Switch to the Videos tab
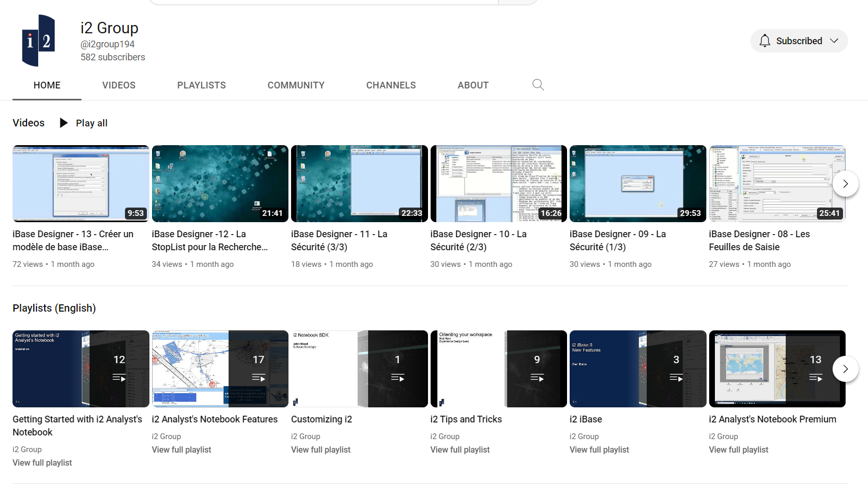Screen dimensions: 868x488 pyautogui.click(x=119, y=85)
